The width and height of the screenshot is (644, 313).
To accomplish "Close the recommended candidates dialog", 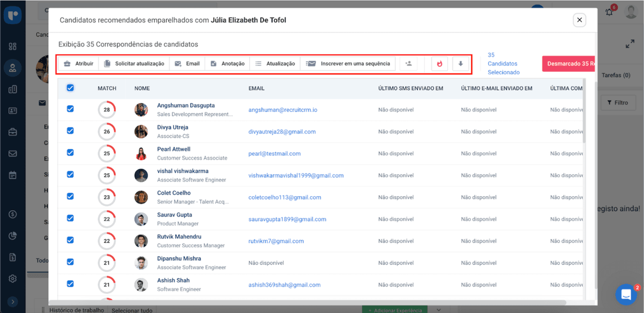I will click(x=579, y=20).
